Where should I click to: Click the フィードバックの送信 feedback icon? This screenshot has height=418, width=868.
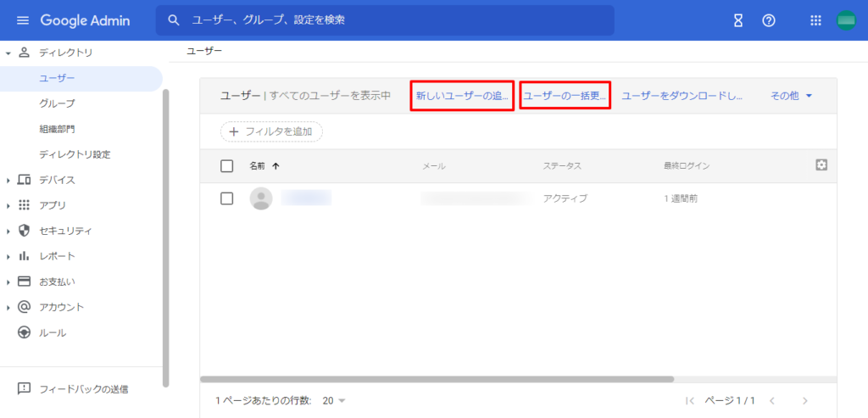(x=25, y=389)
